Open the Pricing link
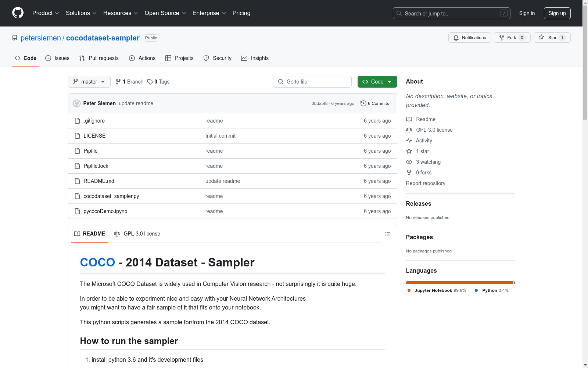 [241, 13]
